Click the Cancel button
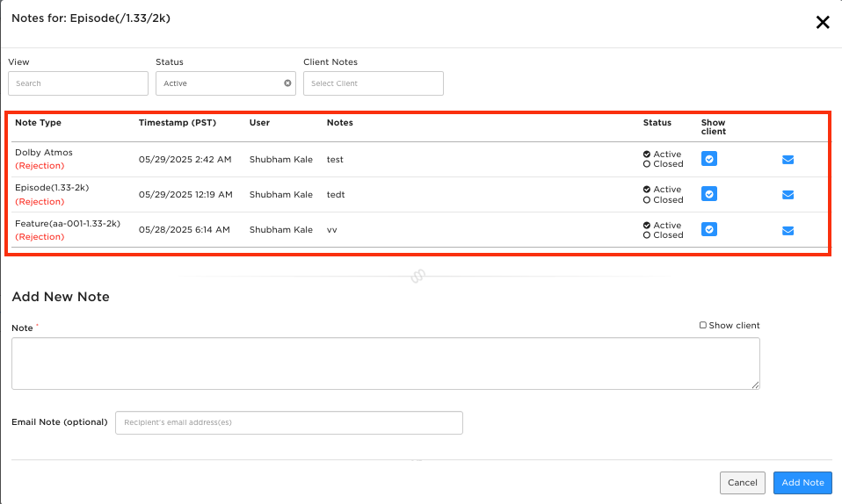The image size is (842, 504). tap(742, 483)
